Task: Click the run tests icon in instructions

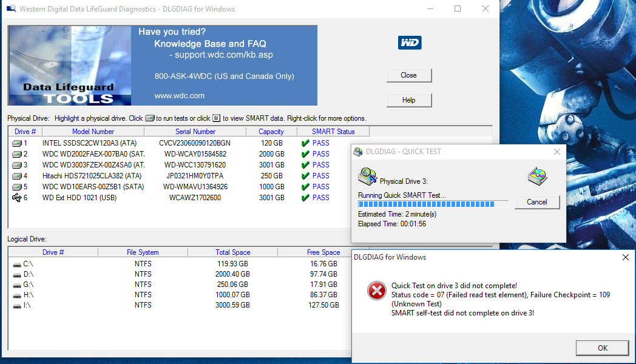Action: coord(150,118)
